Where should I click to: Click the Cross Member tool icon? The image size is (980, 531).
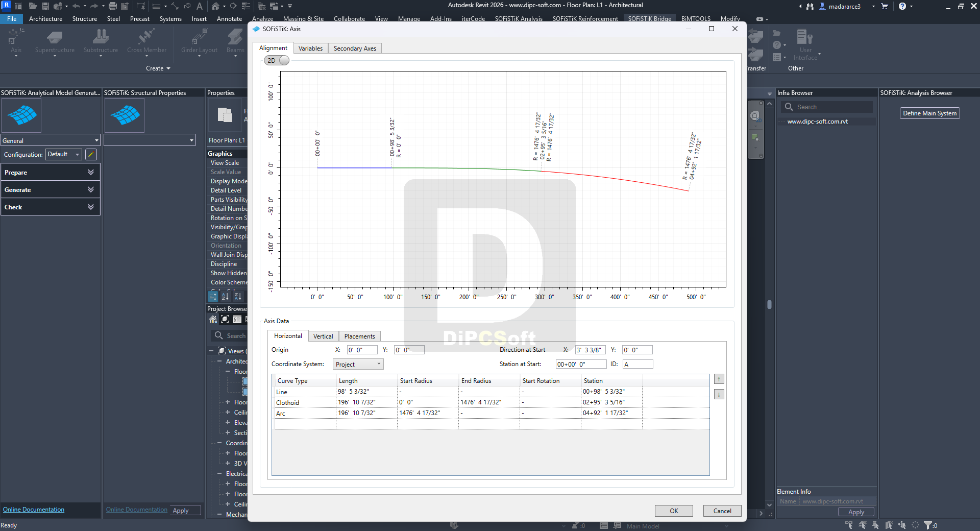146,37
